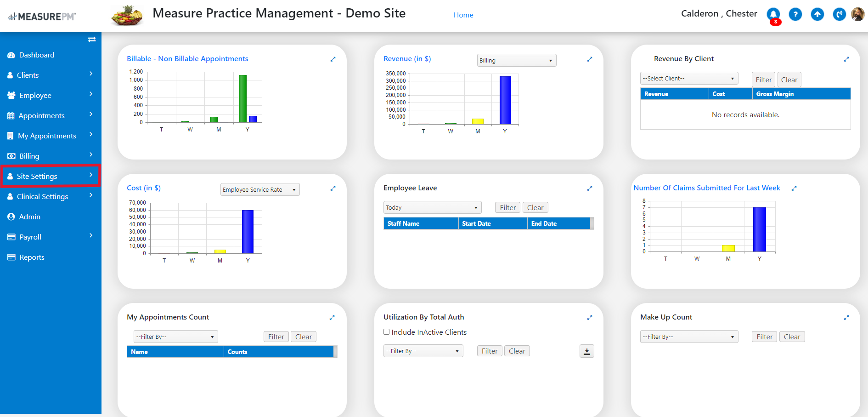
Task: Expand the Clients sidebar menu
Action: [51, 75]
